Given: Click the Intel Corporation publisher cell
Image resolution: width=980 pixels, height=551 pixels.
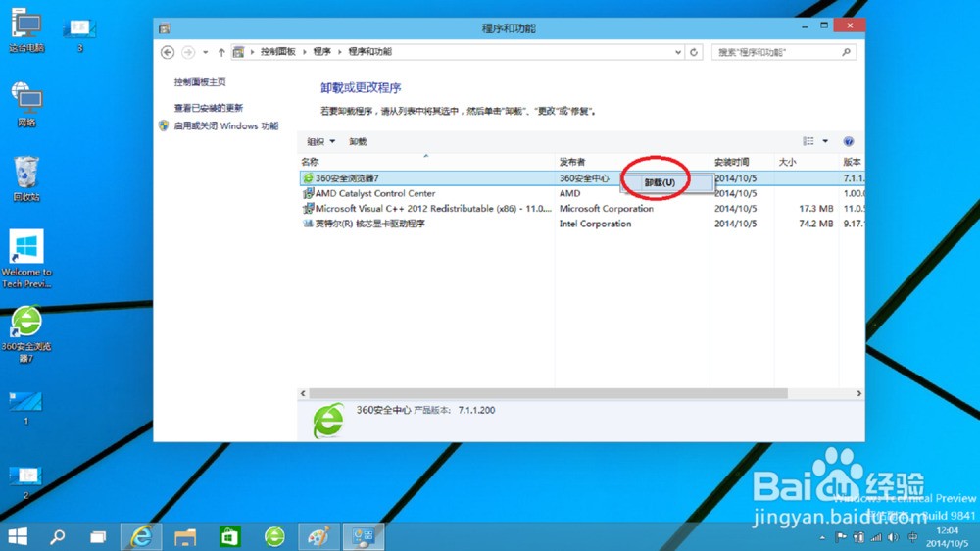Looking at the screenshot, I should pyautogui.click(x=595, y=224).
